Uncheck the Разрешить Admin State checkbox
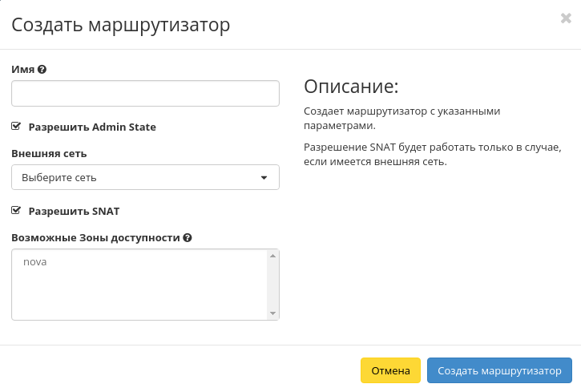 coord(16,127)
